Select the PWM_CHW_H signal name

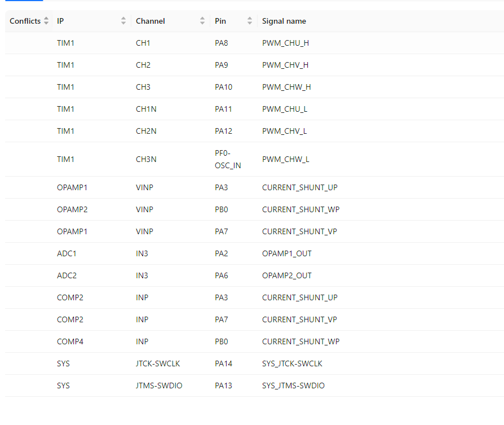point(286,87)
